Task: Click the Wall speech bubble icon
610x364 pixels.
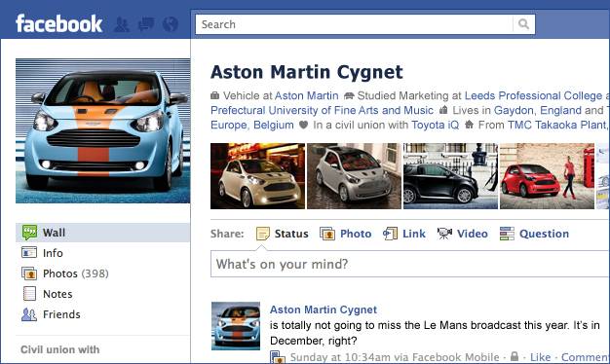Action: [x=29, y=233]
